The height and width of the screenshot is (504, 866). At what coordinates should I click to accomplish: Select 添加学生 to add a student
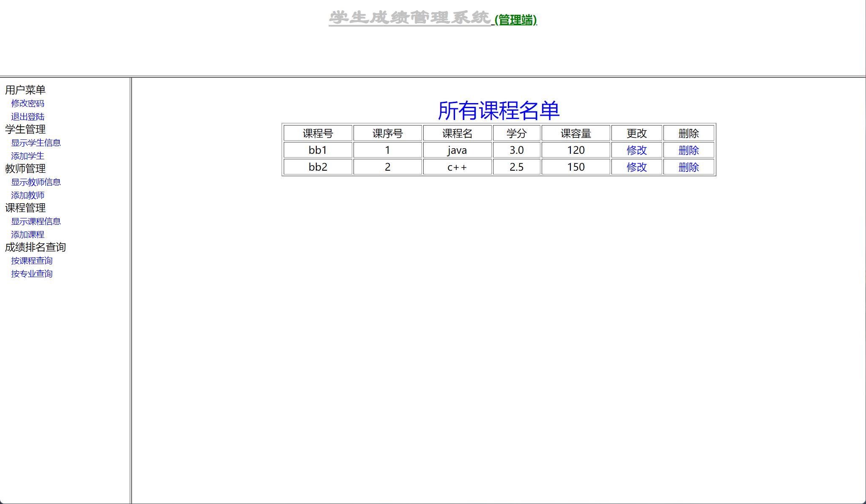[27, 156]
